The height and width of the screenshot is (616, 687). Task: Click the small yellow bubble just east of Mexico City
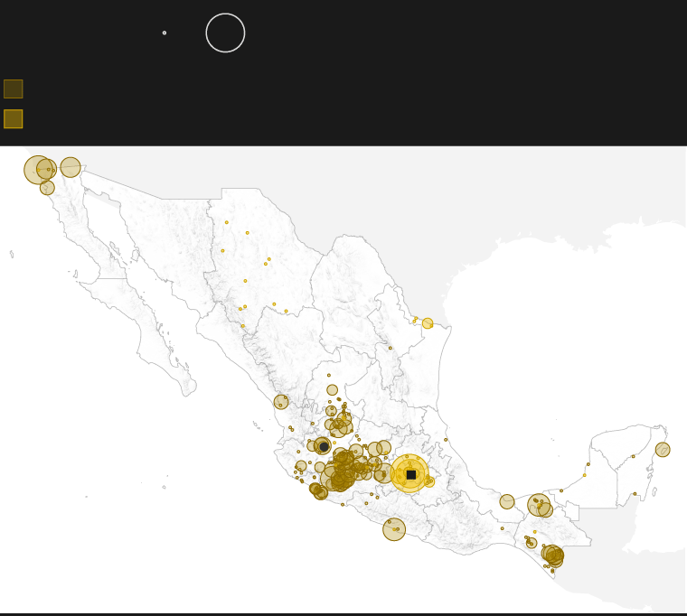click(429, 481)
